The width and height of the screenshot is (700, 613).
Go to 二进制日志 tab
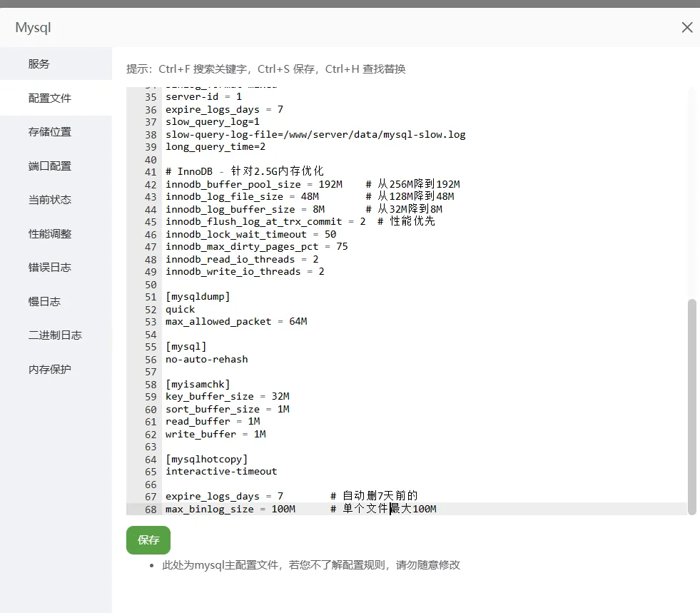[55, 335]
